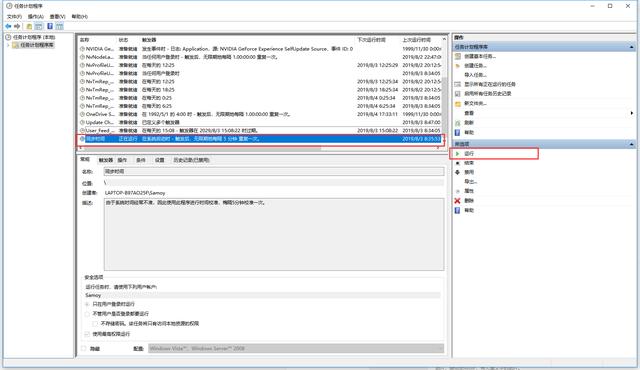
Task: Click 删除 with the red X icon
Action: (x=469, y=201)
